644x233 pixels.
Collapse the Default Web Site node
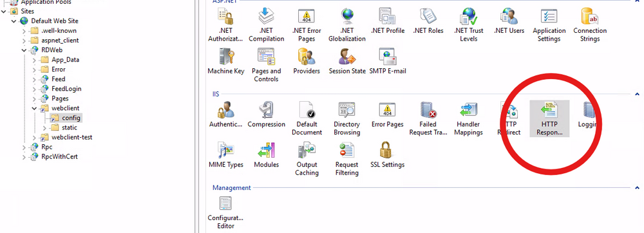tap(14, 21)
